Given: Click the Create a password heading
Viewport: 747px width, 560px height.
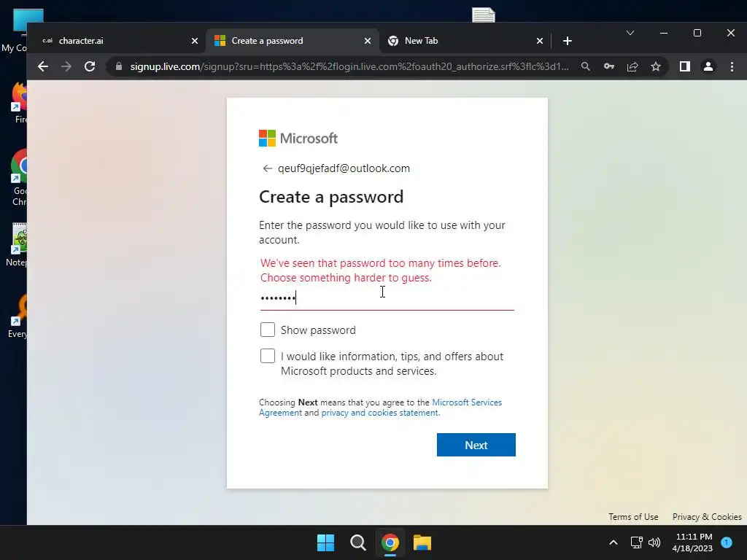Looking at the screenshot, I should [331, 197].
